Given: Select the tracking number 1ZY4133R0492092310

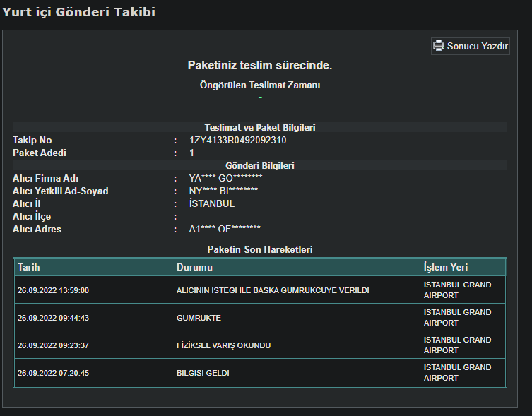Looking at the screenshot, I should [x=237, y=140].
